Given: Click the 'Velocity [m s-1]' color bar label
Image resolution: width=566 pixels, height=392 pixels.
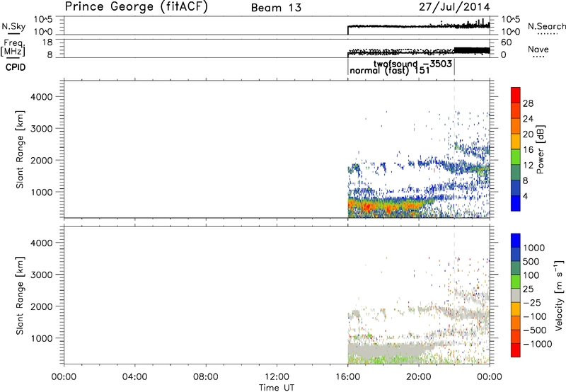Looking at the screenshot, I should coord(558,294).
